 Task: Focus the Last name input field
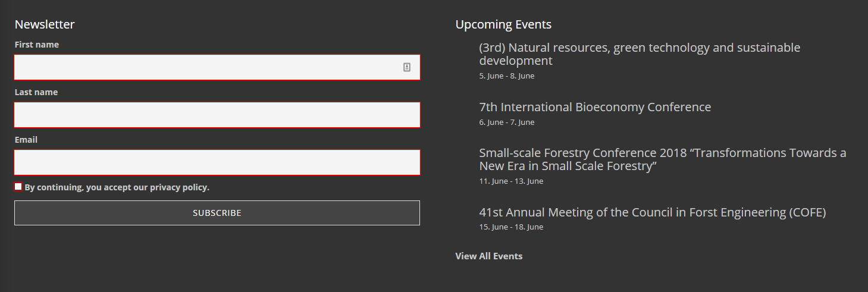coord(217,115)
